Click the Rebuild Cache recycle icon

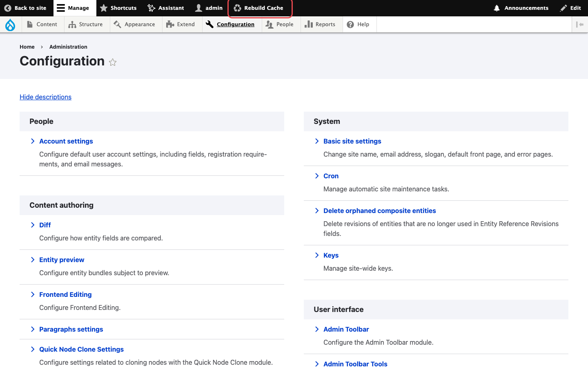click(x=237, y=8)
